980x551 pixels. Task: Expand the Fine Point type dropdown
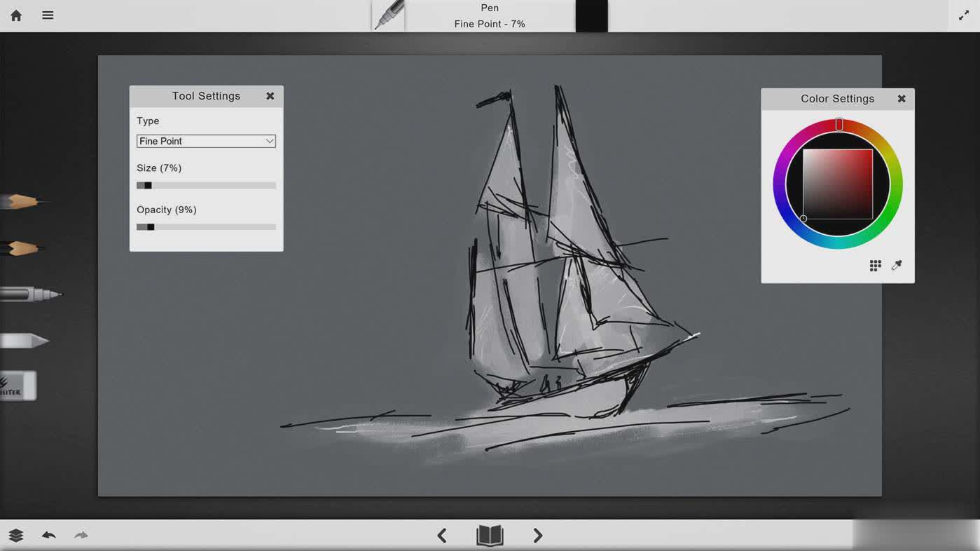tap(206, 141)
